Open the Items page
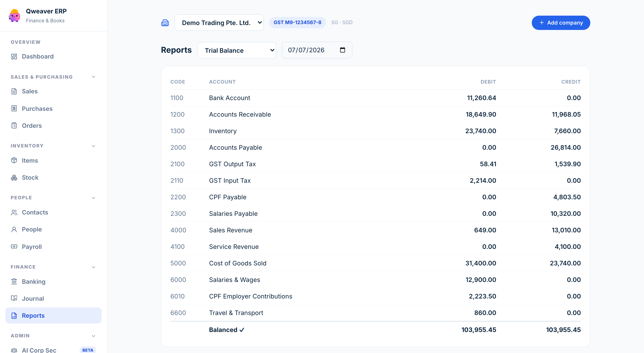The width and height of the screenshot is (644, 353). tap(53, 160)
